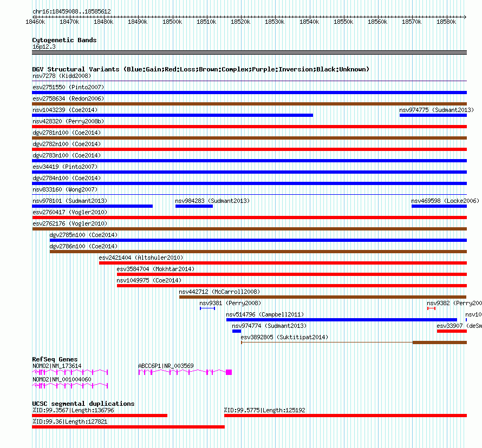Click the %ID:99.36|Length:127821 duplication label
This screenshot has width=482, height=448.
[70, 421]
